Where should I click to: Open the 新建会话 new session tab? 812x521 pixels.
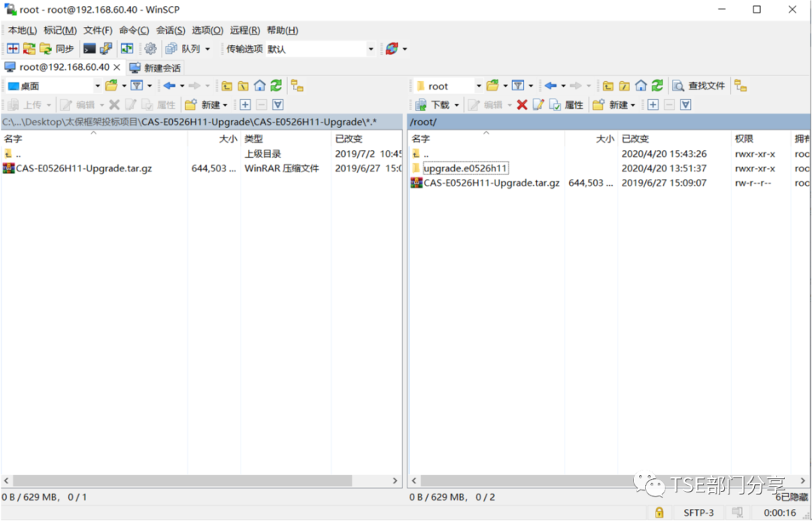point(156,68)
